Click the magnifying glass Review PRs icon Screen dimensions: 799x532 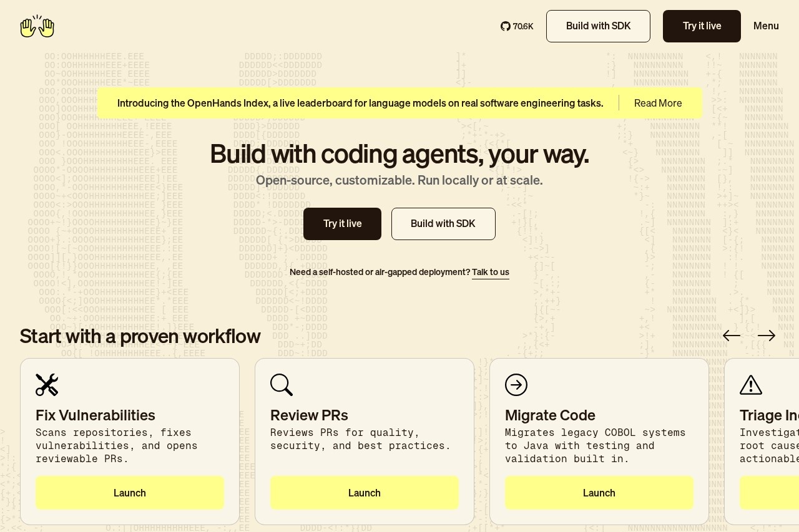coord(282,385)
